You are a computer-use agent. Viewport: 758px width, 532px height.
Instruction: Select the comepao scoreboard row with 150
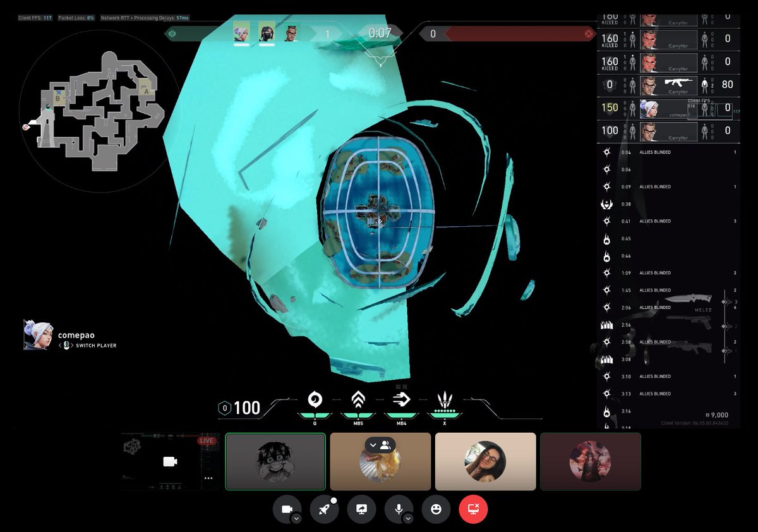tap(667, 108)
